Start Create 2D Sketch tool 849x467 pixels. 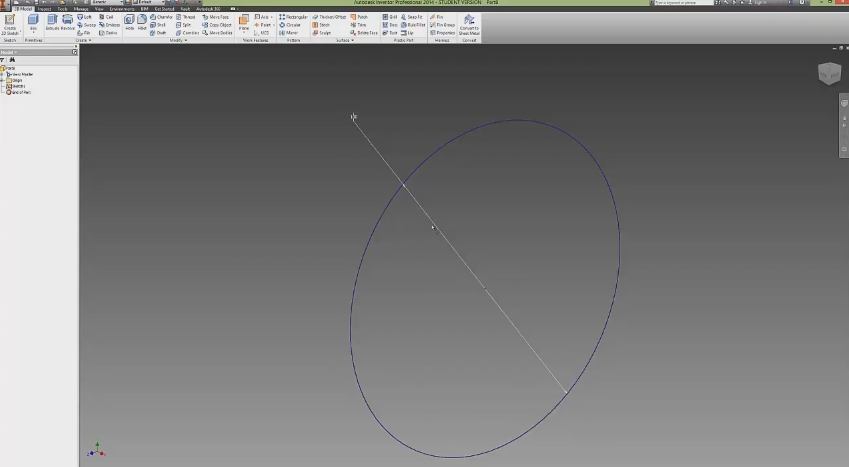[10, 25]
